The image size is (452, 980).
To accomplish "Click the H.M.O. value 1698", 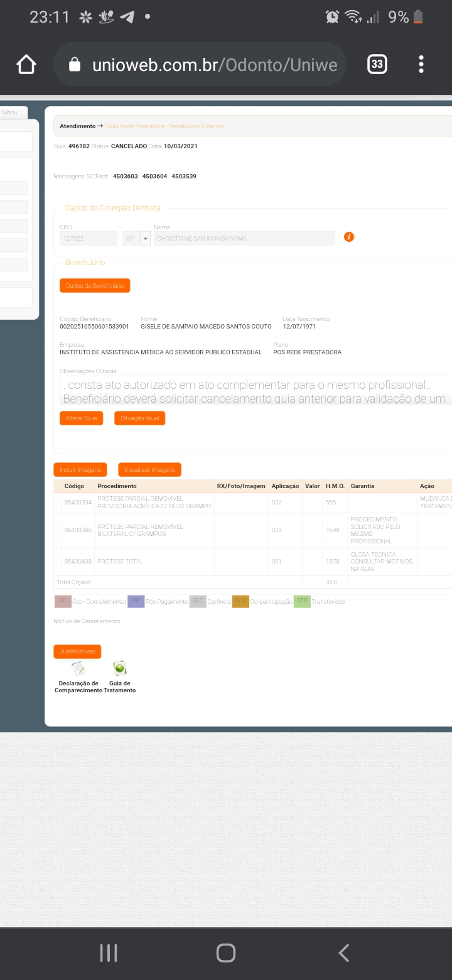I will 333,530.
